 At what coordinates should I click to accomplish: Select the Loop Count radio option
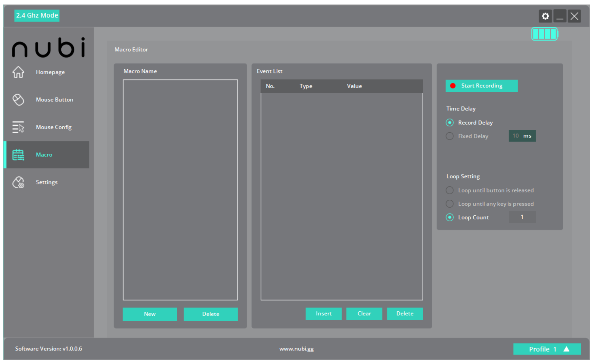click(x=449, y=217)
